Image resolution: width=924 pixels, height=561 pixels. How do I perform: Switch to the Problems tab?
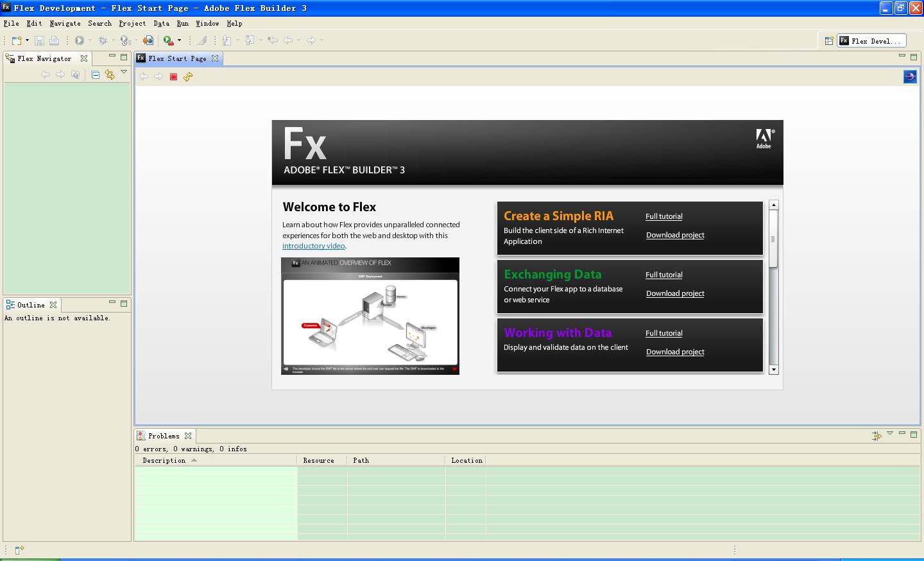tap(164, 436)
